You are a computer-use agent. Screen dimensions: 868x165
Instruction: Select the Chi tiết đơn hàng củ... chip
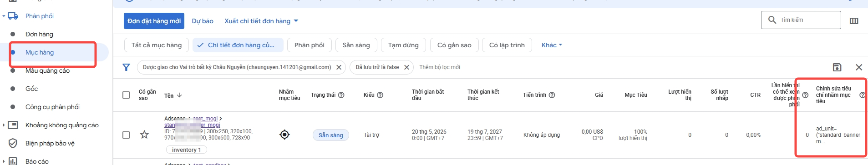point(238,45)
